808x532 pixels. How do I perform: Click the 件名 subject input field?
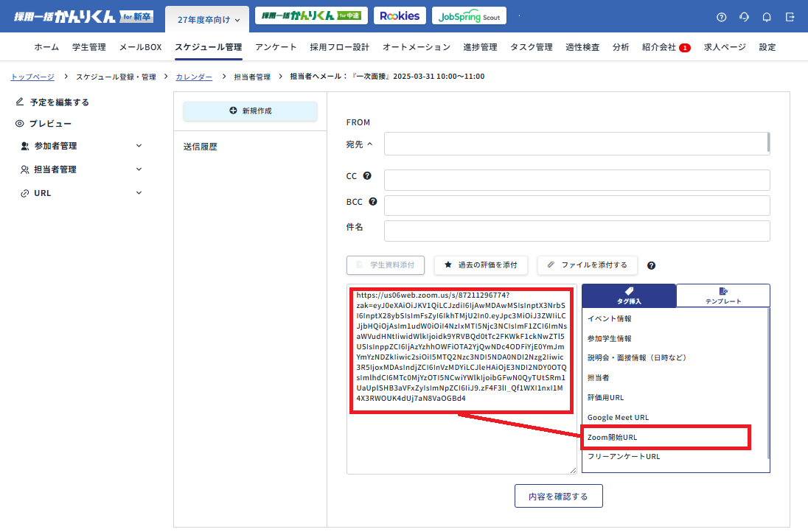(x=577, y=231)
